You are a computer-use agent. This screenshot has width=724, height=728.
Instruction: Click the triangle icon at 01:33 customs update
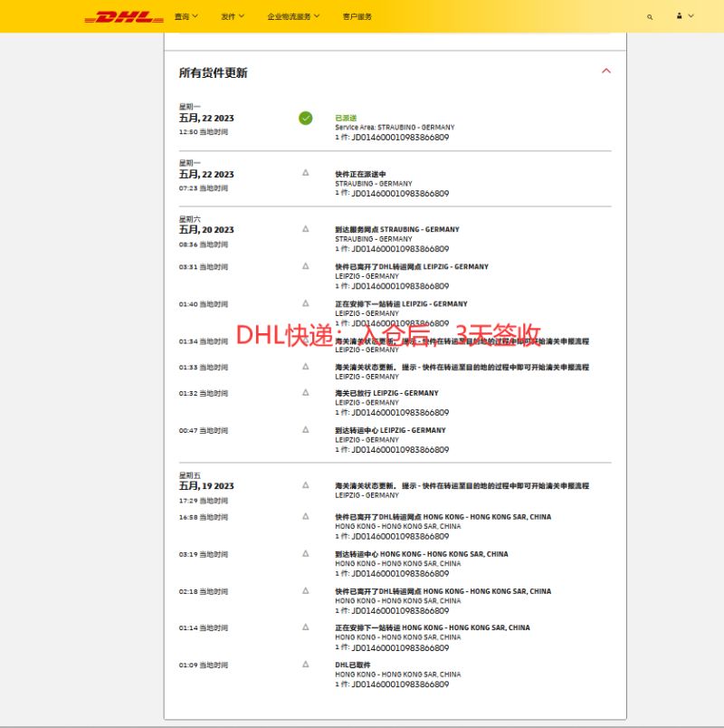pyautogui.click(x=305, y=367)
